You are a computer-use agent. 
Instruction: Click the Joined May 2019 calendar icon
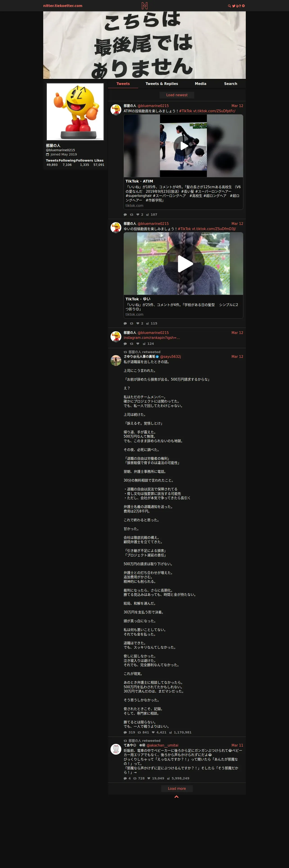[x=47, y=154]
